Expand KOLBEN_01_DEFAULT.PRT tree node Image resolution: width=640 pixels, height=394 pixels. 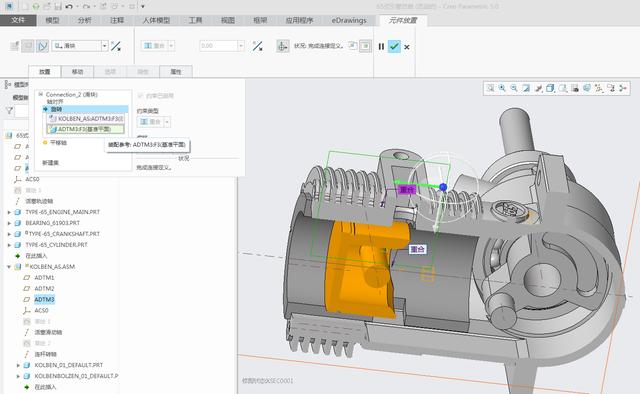pyautogui.click(x=18, y=365)
